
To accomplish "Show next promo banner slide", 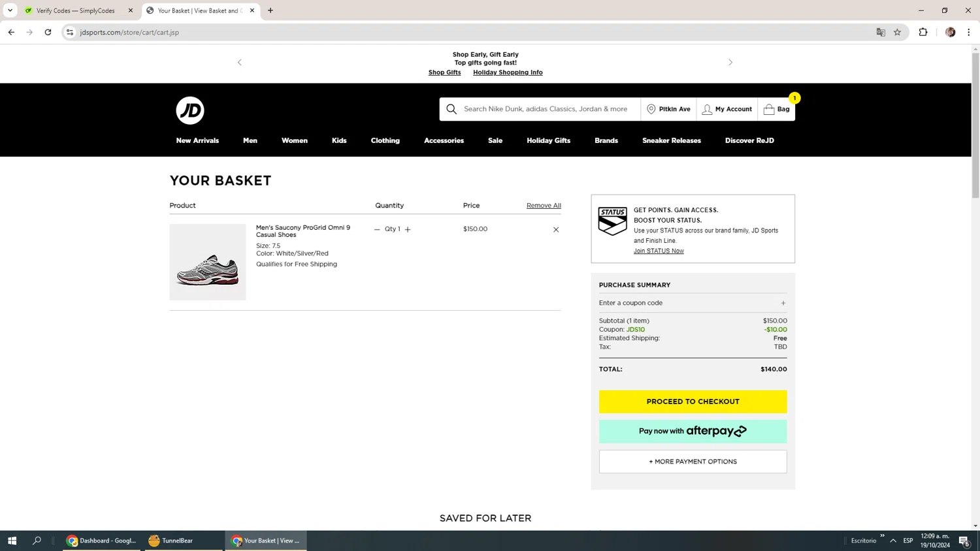I will coord(730,63).
